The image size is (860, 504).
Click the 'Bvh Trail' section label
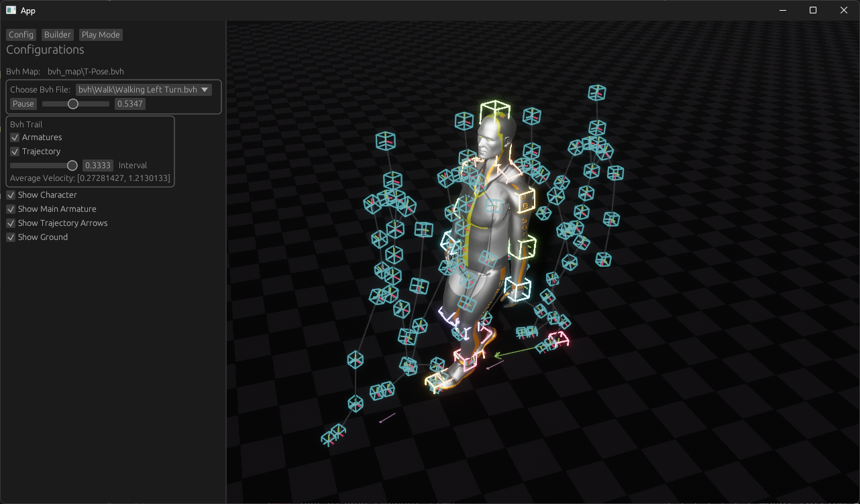click(26, 125)
